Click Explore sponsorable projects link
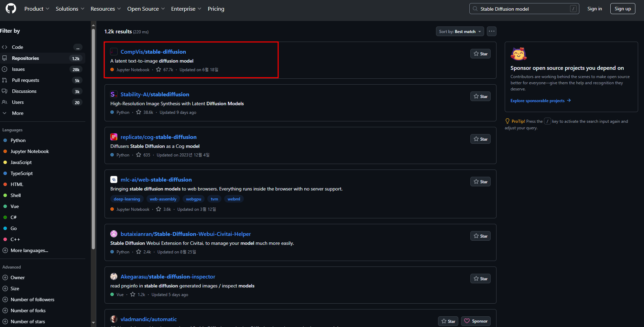 click(x=541, y=101)
